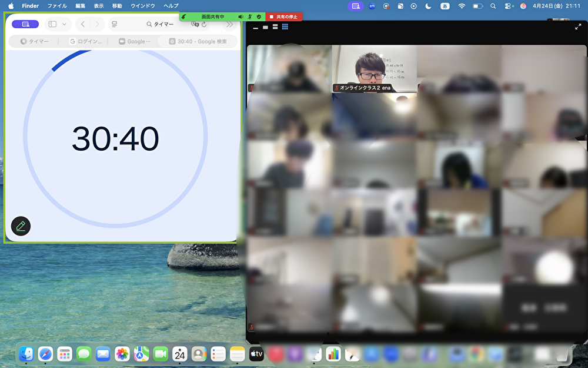Expand Safari's overflow toolbar chevron
588x368 pixels.
230,24
